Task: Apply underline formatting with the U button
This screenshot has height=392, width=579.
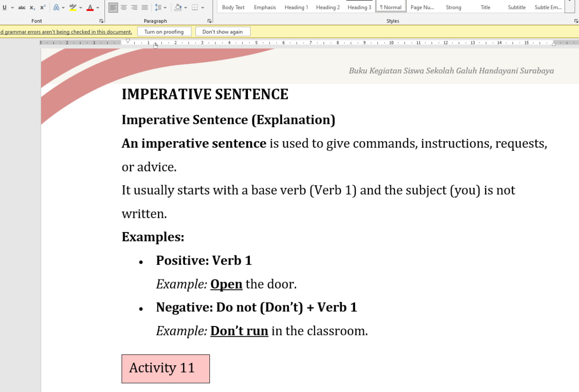Action: click(x=5, y=7)
